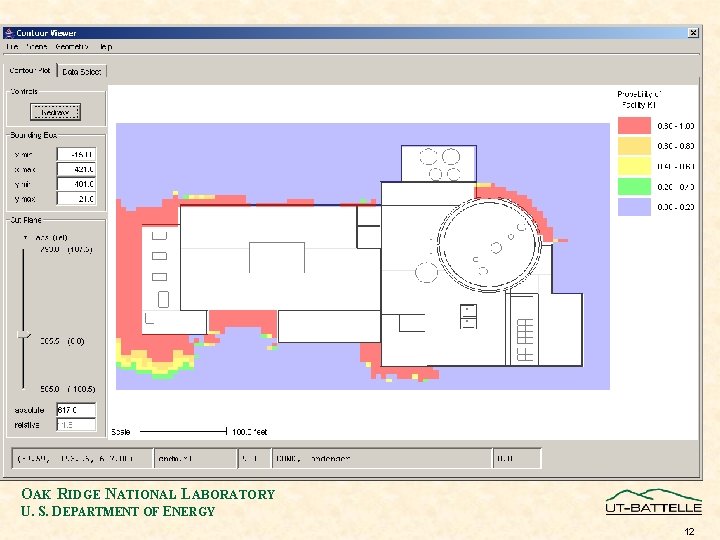Click the Java icon in Contour Viewer title bar

pyautogui.click(x=9, y=33)
